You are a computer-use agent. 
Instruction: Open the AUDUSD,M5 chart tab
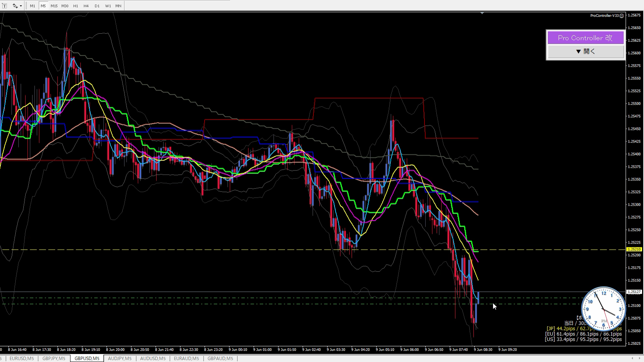click(153, 359)
